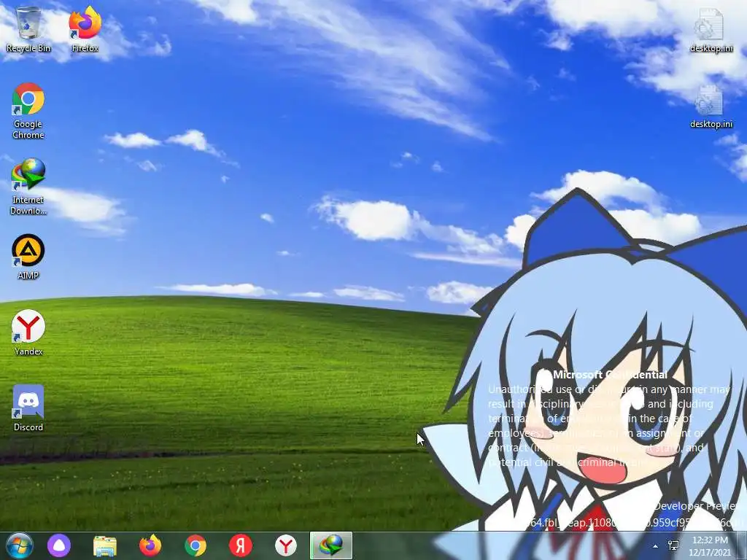Open Yandex Browser Y taskbar icon
This screenshot has width=747, height=560.
(286, 545)
